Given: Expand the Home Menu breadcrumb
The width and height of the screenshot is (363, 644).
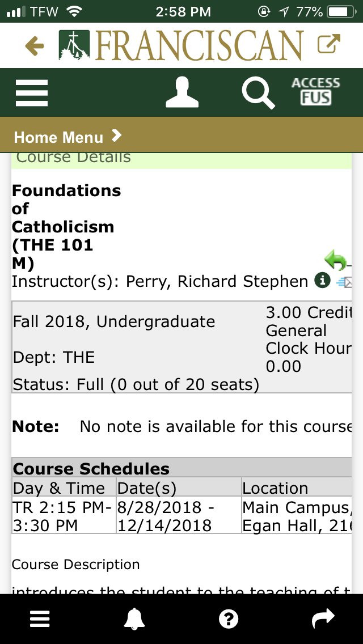Looking at the screenshot, I should [68, 137].
